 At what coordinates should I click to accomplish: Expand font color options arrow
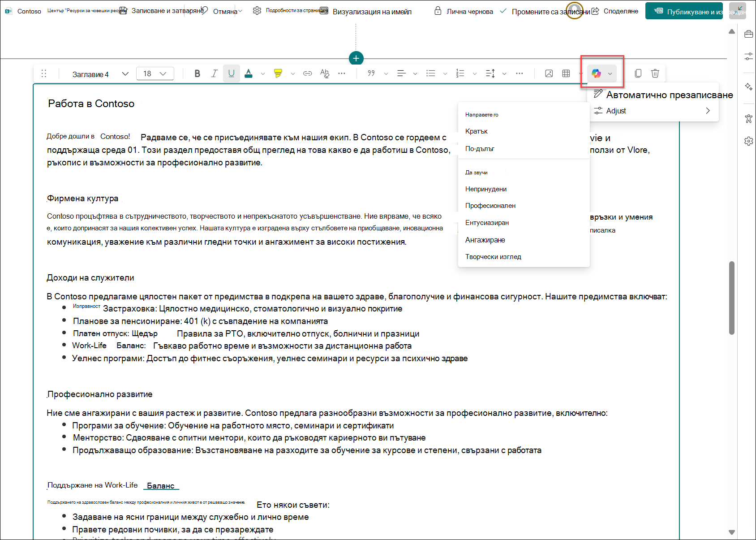[x=263, y=73]
